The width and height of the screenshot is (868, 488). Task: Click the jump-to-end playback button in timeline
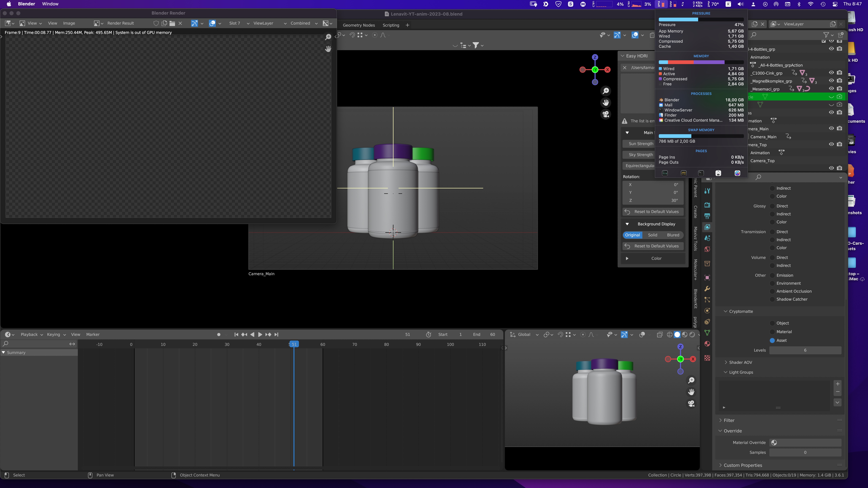tap(276, 334)
